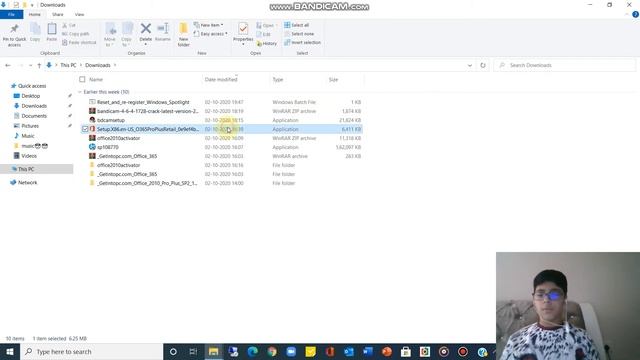Viewport: 640px width, 360px height.
Task: Click the Open button in ribbon
Action: [x=267, y=25]
